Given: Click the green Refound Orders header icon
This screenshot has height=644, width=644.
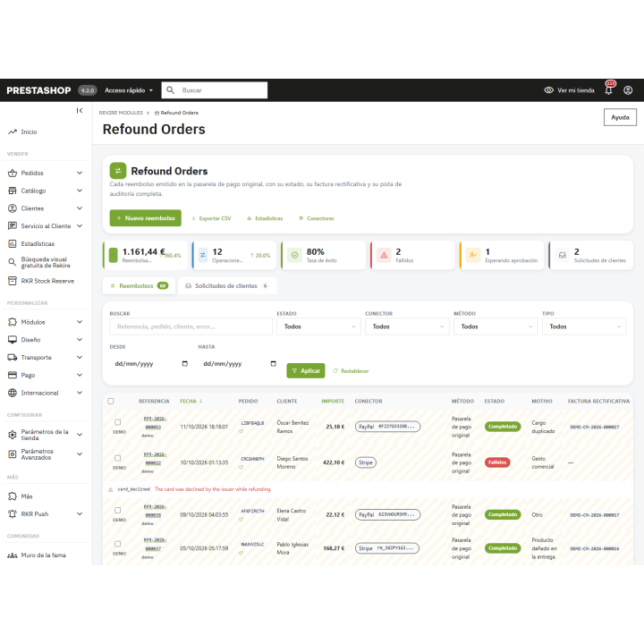Looking at the screenshot, I should coord(118,171).
